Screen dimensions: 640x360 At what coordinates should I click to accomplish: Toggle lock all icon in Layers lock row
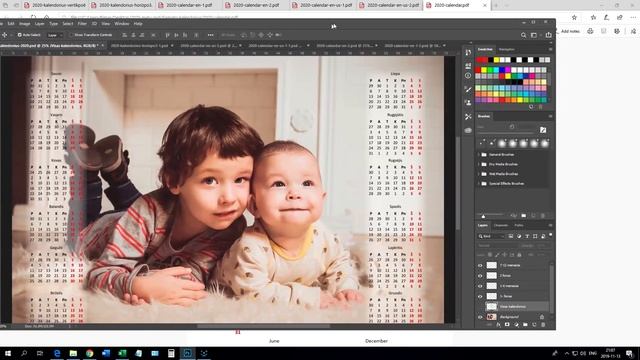[519, 255]
